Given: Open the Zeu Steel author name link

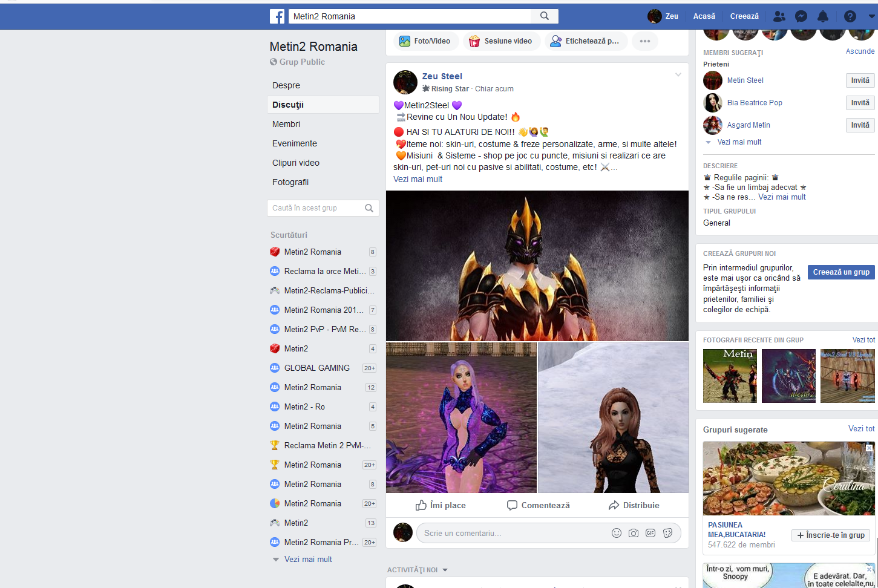Looking at the screenshot, I should 442,76.
